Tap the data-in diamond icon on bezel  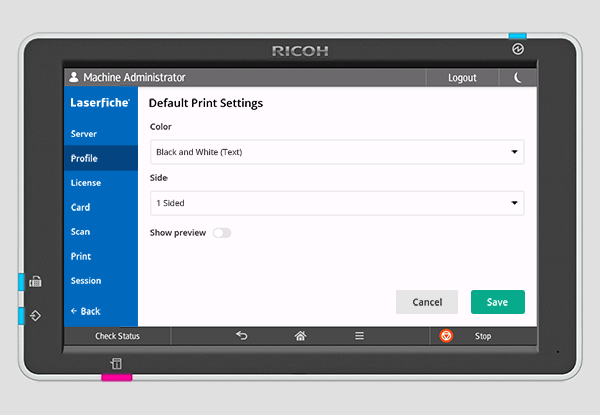click(35, 316)
